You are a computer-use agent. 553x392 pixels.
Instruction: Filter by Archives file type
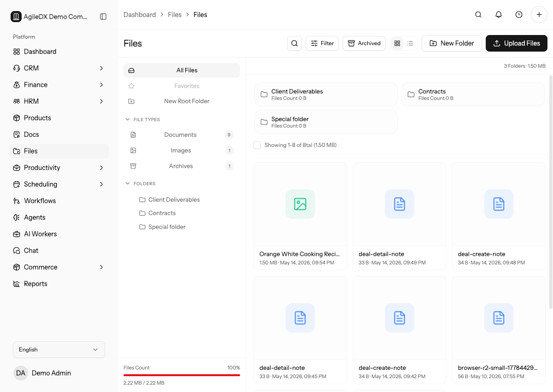coord(182,166)
